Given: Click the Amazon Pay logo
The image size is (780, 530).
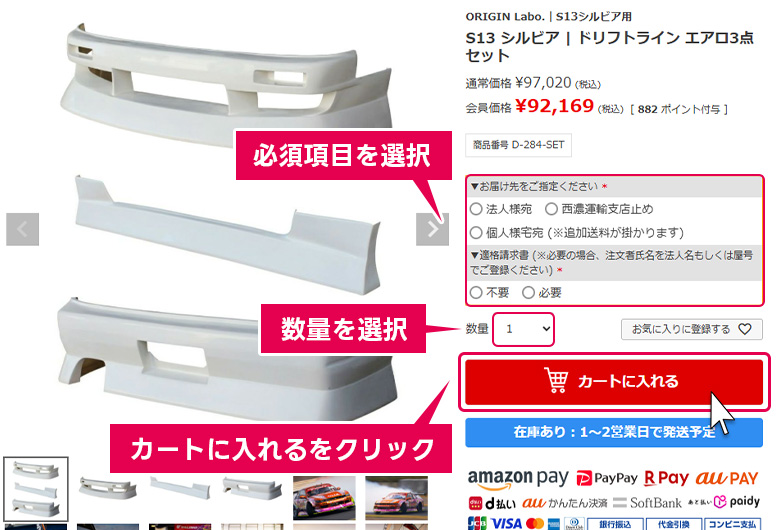Looking at the screenshot, I should [x=518, y=479].
